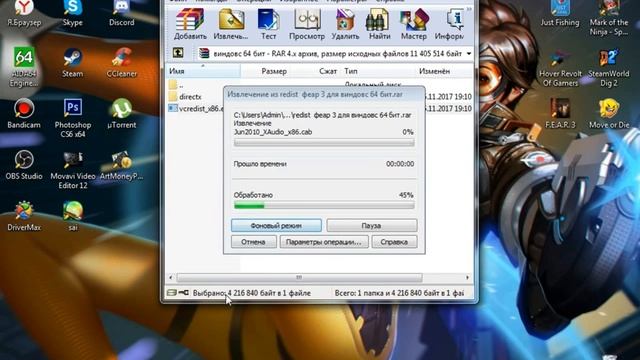Open Mark of the Ninja desktop icon

(x=609, y=18)
